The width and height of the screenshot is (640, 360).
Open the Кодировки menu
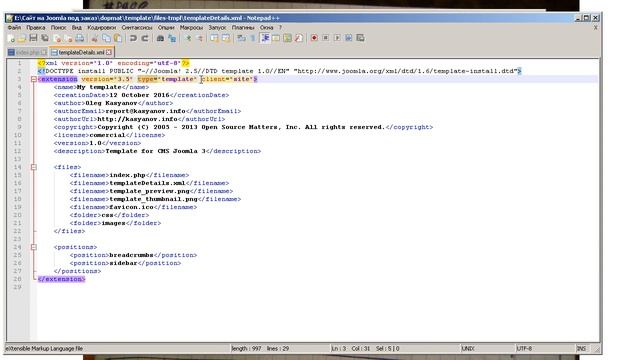pos(102,28)
